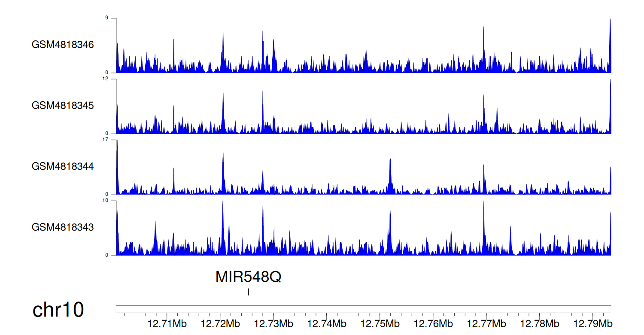The height and width of the screenshot is (335, 644).
Task: Select the GSM4818343 track name
Action: pos(63,227)
